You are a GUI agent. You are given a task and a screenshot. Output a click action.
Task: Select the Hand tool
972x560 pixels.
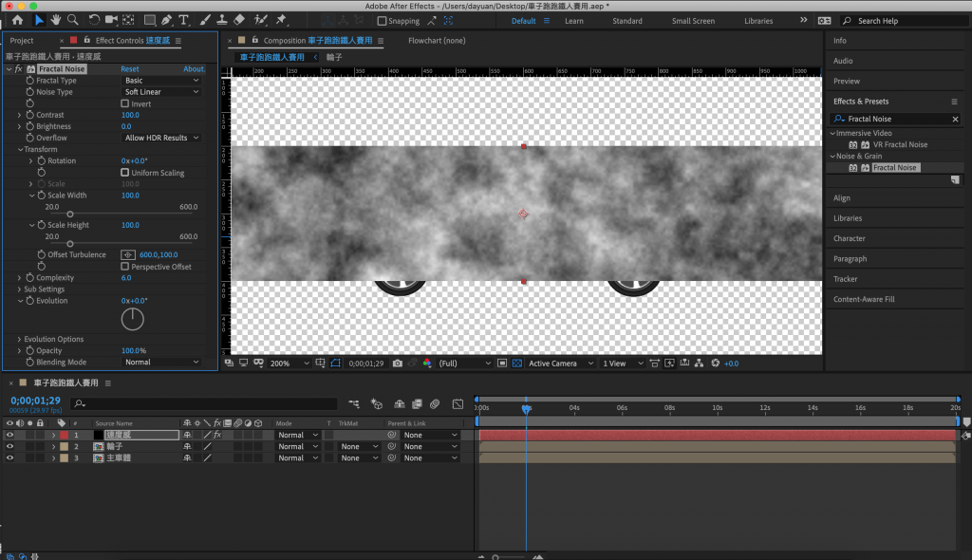pyautogui.click(x=56, y=20)
